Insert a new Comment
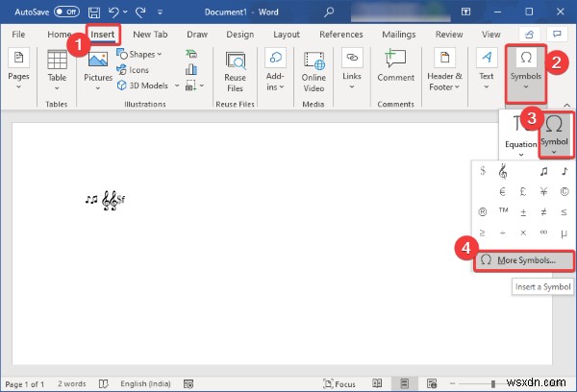Viewport: 577px width, 392px height. point(395,66)
